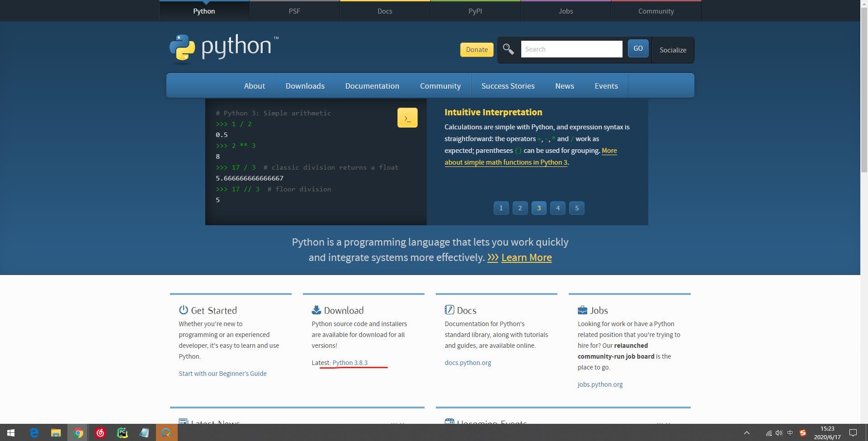Launch the interactive Python shell console
Viewport: 868px width, 441px height.
tap(407, 117)
